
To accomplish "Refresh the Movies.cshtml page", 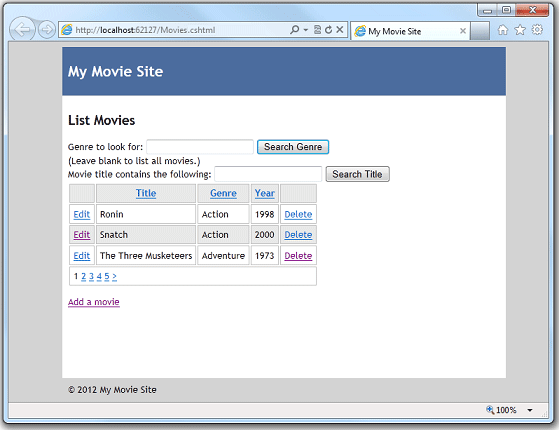I will point(328,30).
